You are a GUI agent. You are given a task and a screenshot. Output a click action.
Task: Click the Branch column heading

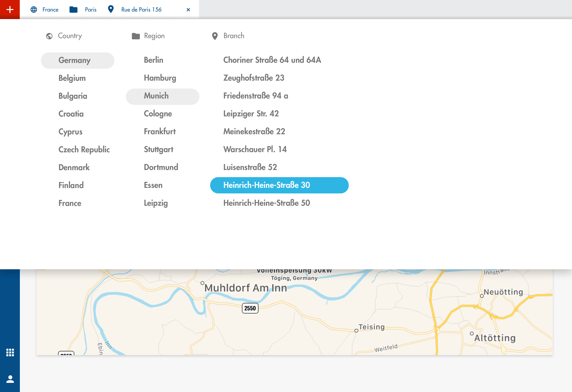234,36
